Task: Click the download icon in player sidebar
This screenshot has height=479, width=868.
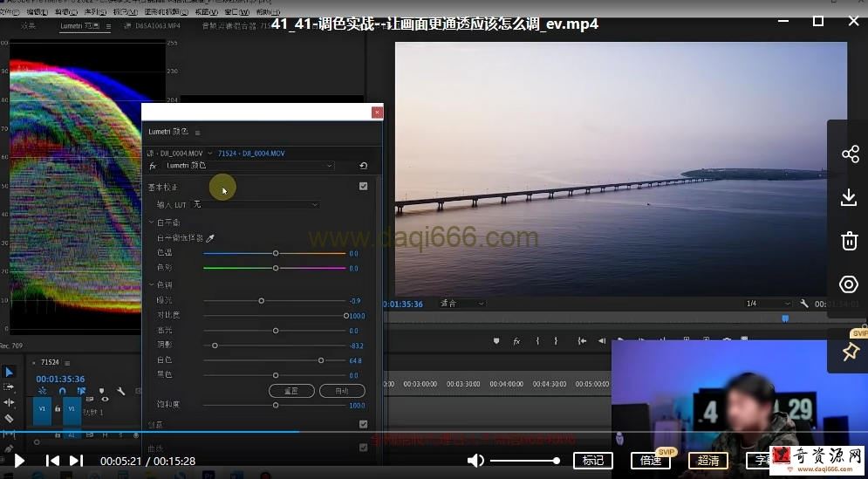Action: point(849,198)
